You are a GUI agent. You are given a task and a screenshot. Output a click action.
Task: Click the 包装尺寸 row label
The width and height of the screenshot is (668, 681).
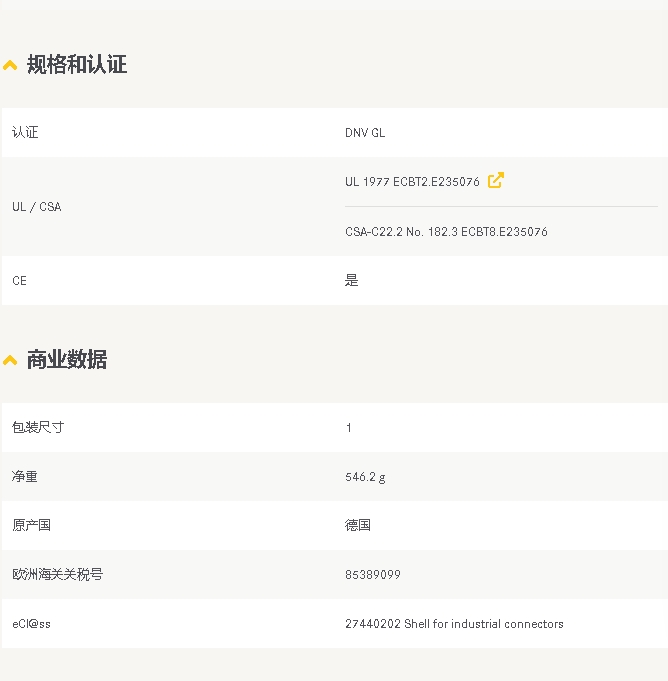point(38,428)
